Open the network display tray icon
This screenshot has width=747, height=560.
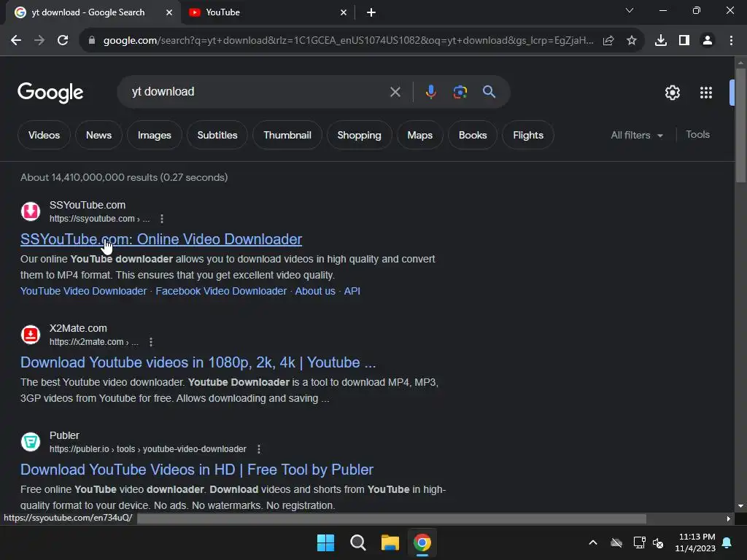click(639, 542)
